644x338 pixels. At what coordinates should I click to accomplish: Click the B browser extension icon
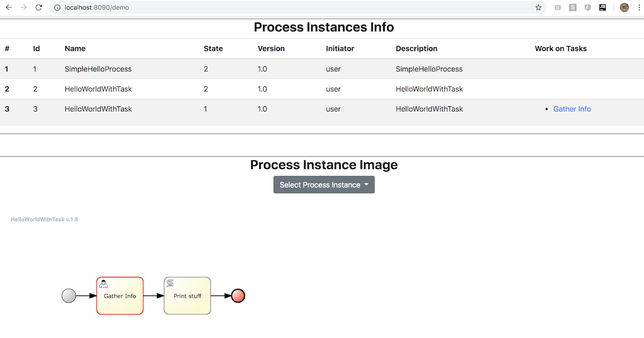[557, 8]
